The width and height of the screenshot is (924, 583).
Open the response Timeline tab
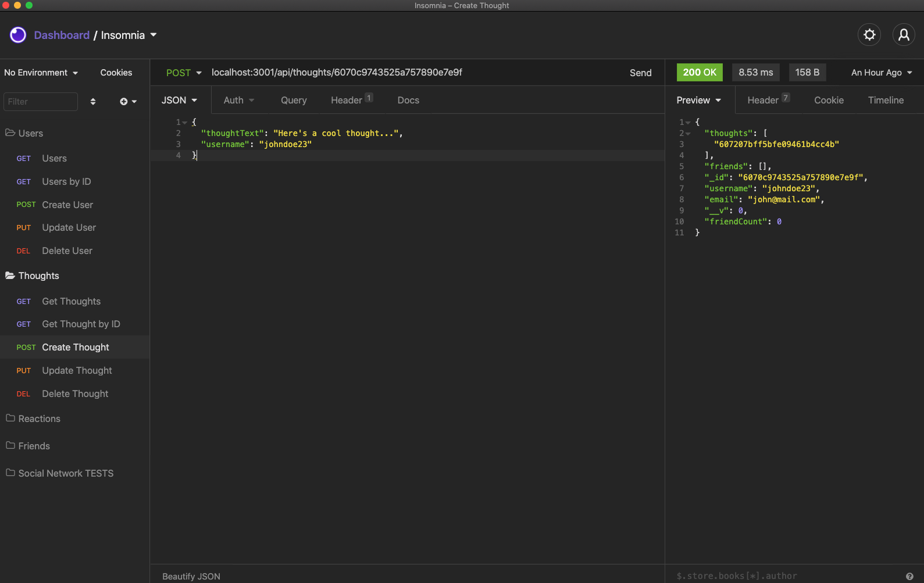click(x=886, y=100)
